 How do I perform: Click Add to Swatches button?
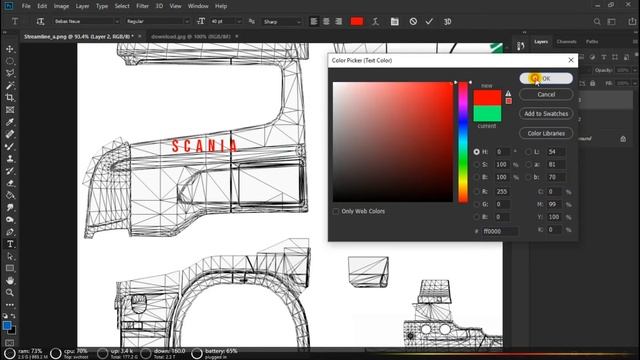[x=546, y=113]
